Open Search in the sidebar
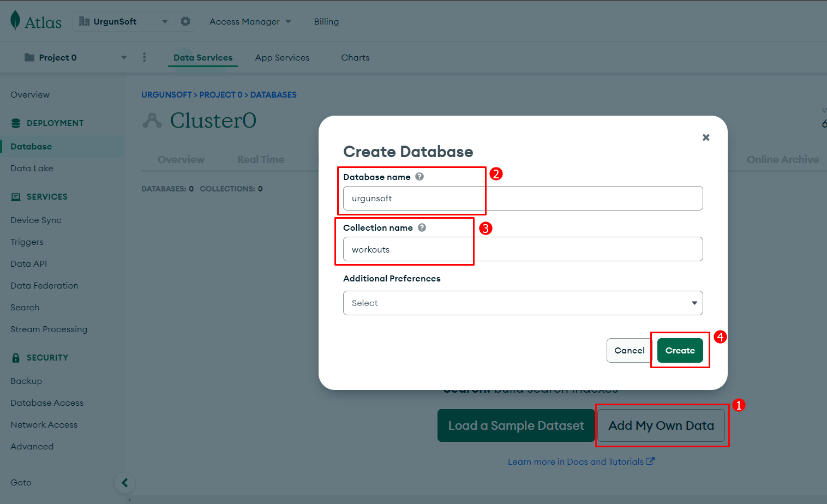 point(25,308)
